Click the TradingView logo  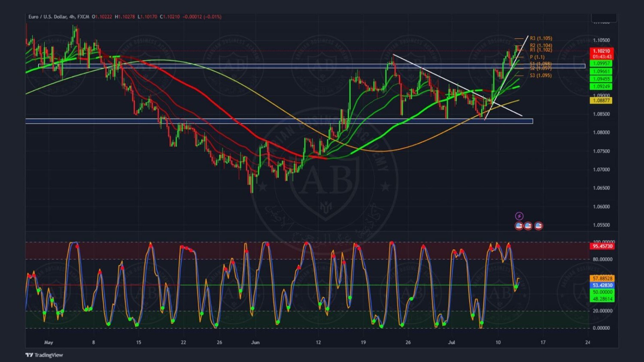[x=44, y=355]
